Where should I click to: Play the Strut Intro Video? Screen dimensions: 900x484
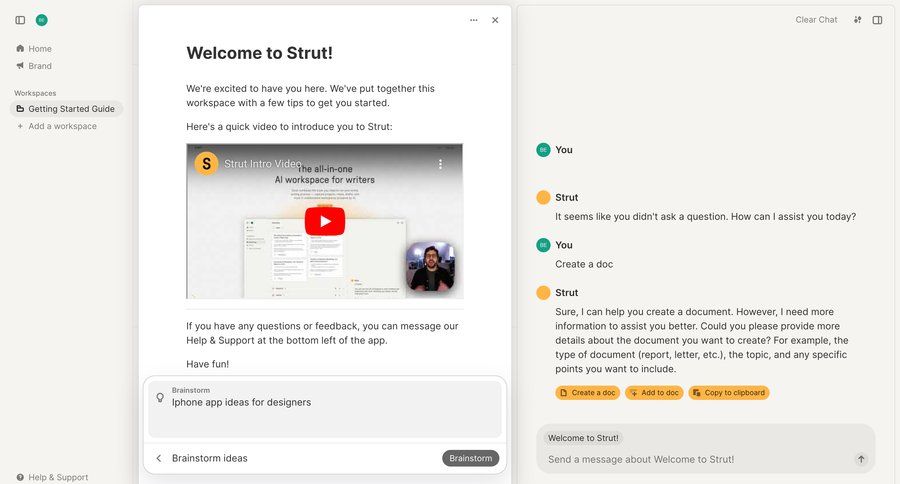point(325,221)
